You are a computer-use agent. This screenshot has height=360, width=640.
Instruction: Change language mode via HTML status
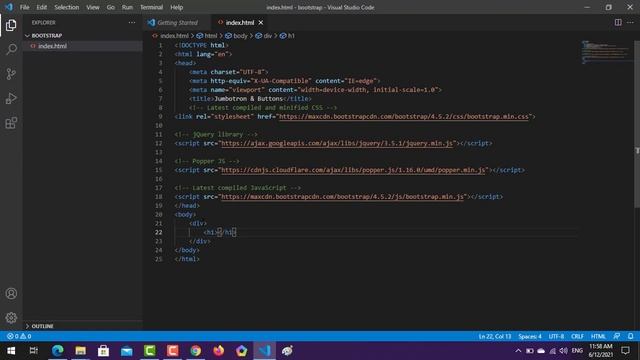click(x=598, y=336)
